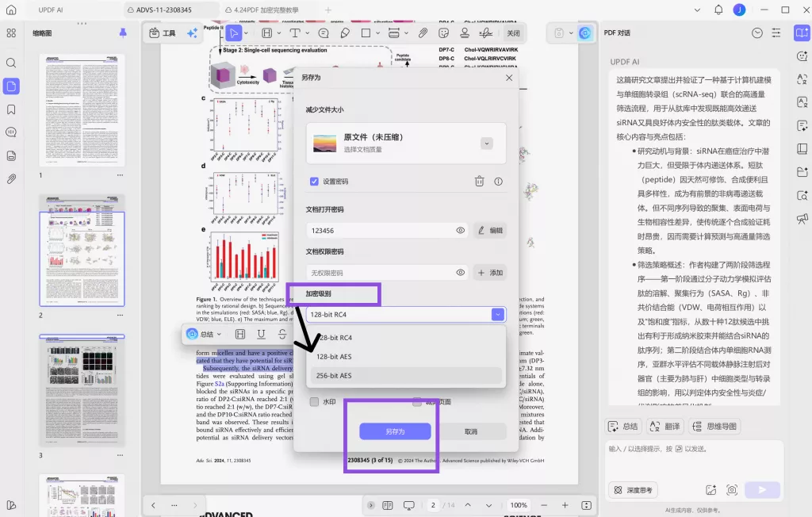
Task: Choose 128-bit AES encryption option
Action: pos(407,356)
